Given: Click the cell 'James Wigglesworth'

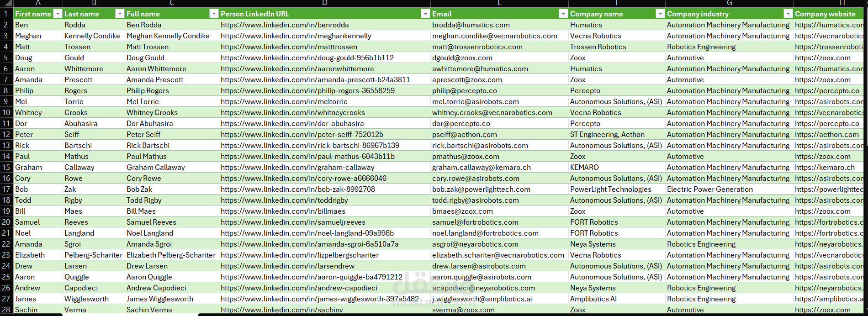Looking at the screenshot, I should point(172,299).
